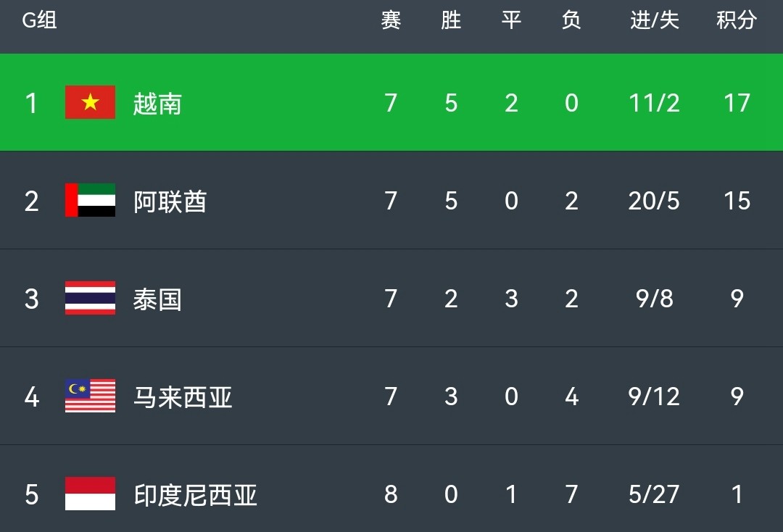Click the 负 losses column header
The height and width of the screenshot is (532, 783).
pyautogui.click(x=571, y=20)
